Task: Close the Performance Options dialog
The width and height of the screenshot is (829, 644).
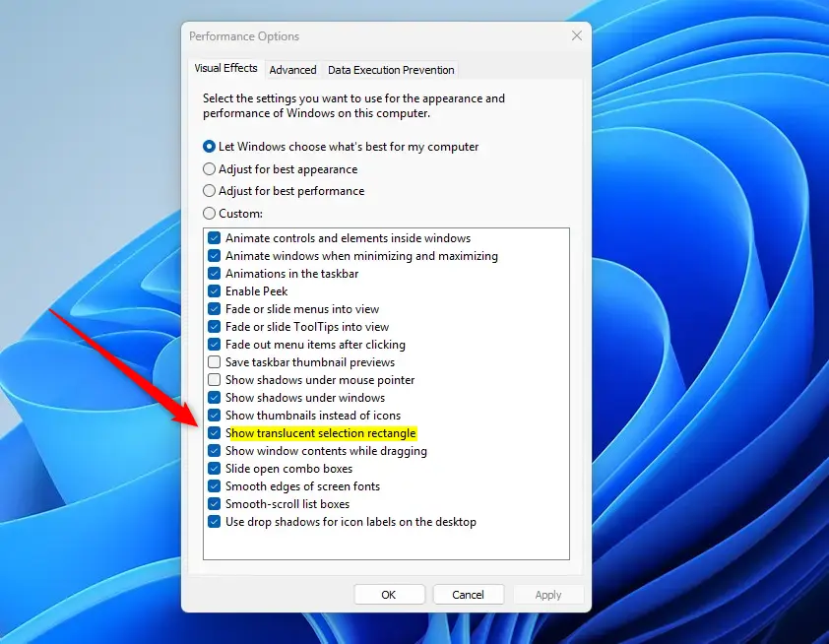Action: coord(577,36)
